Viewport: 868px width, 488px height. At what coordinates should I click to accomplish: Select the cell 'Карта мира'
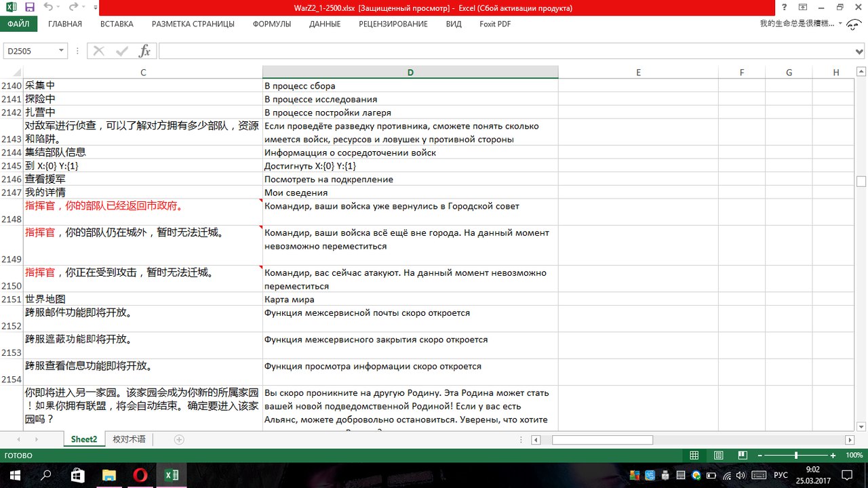410,299
